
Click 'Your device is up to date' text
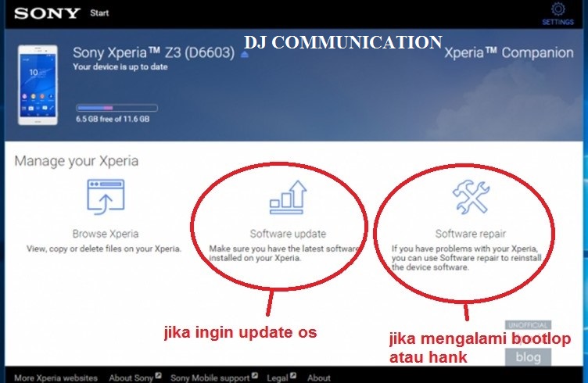coord(120,66)
